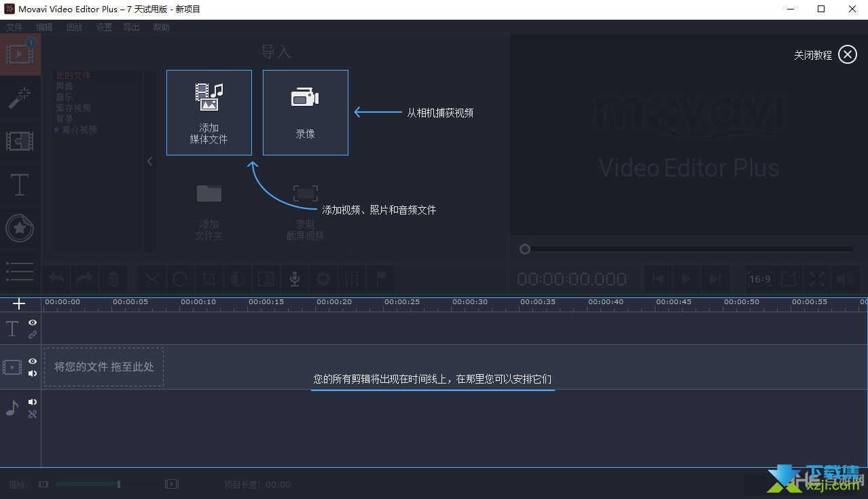Screen dimensions: 868x499
Task: Open the Color adjustments icon
Action: [x=238, y=279]
